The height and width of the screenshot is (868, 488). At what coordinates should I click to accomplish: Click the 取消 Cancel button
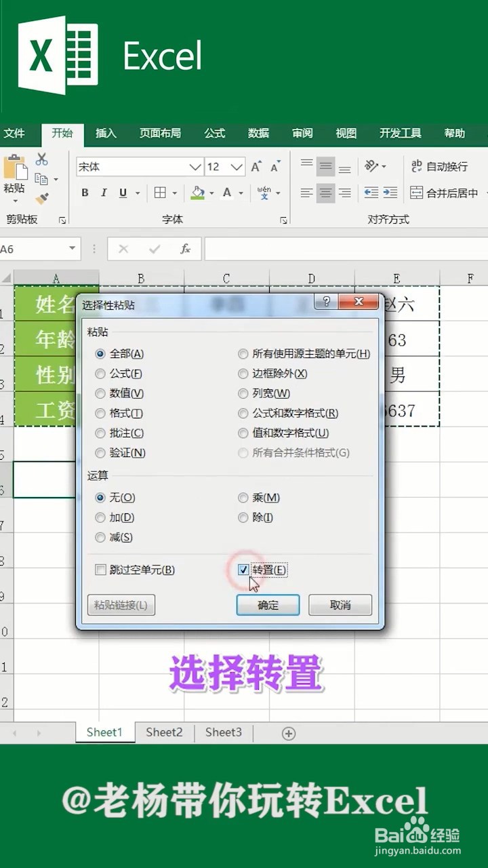[x=340, y=605]
